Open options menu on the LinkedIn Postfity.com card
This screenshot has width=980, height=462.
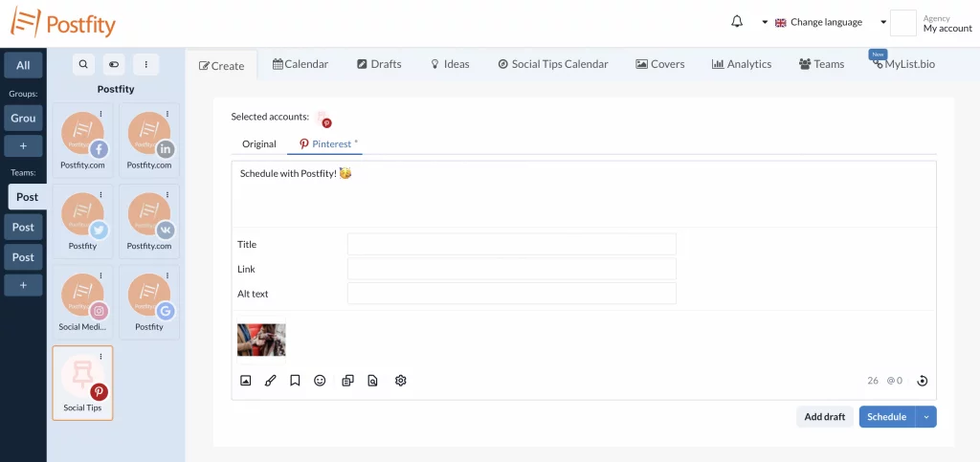[x=167, y=114]
